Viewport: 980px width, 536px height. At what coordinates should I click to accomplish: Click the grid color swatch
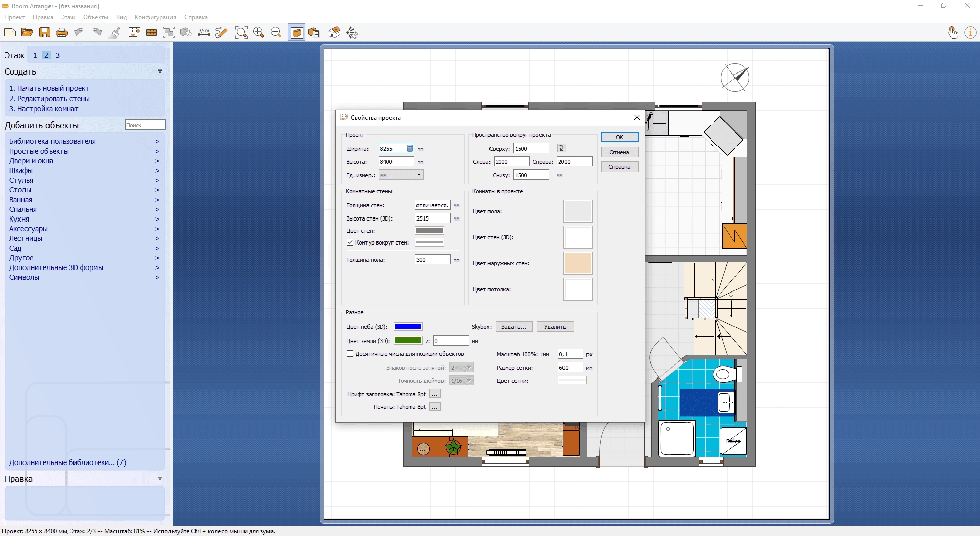point(572,380)
